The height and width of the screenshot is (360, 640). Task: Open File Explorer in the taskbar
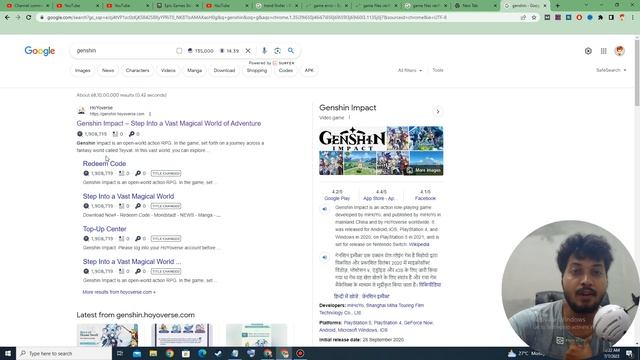pyautogui.click(x=153, y=353)
